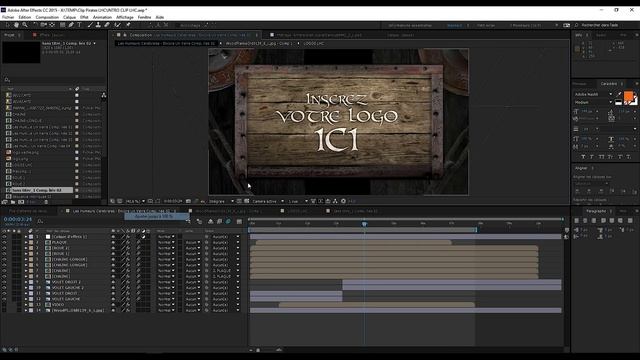Image resolution: width=640 pixels, height=360 pixels.
Task: Open the Edition menu
Action: [24, 18]
